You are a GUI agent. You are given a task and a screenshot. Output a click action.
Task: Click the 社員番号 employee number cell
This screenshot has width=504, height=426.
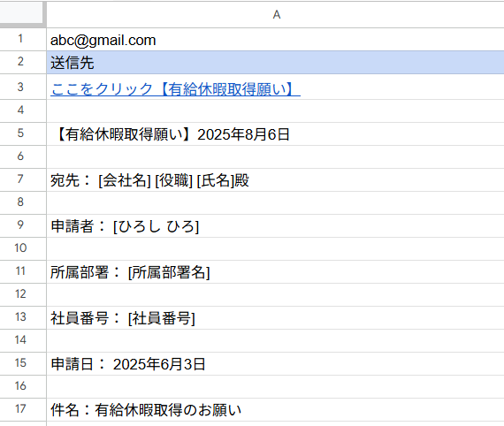click(x=276, y=318)
